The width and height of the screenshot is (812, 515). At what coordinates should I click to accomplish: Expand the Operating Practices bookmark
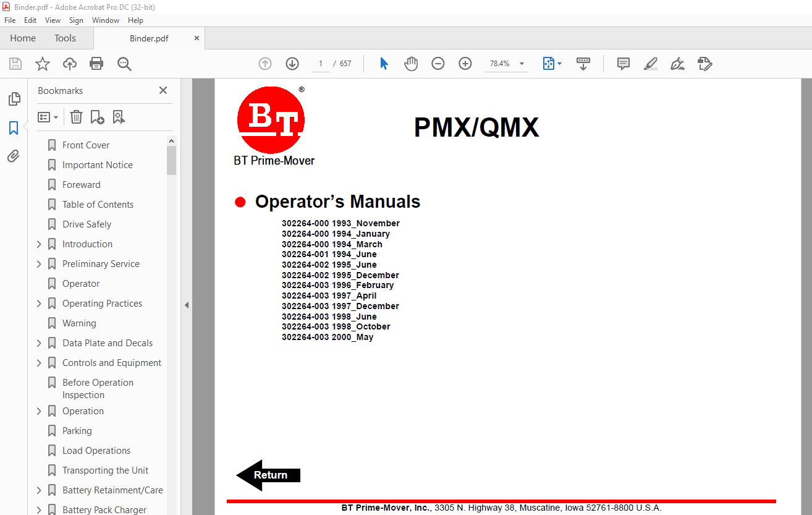[39, 304]
